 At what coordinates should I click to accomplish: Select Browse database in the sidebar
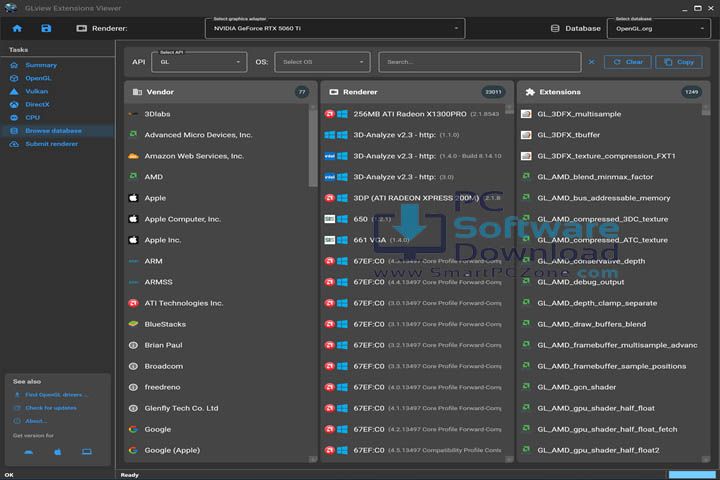pos(57,131)
